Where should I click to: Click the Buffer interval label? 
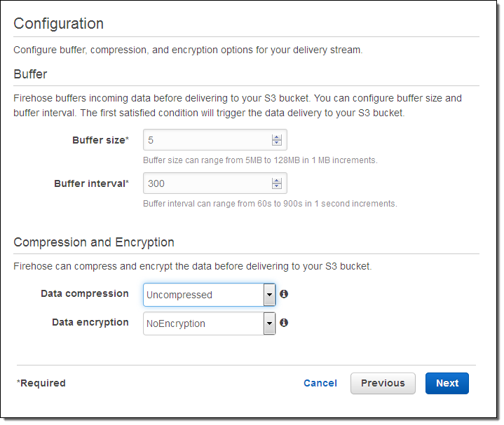point(91,183)
